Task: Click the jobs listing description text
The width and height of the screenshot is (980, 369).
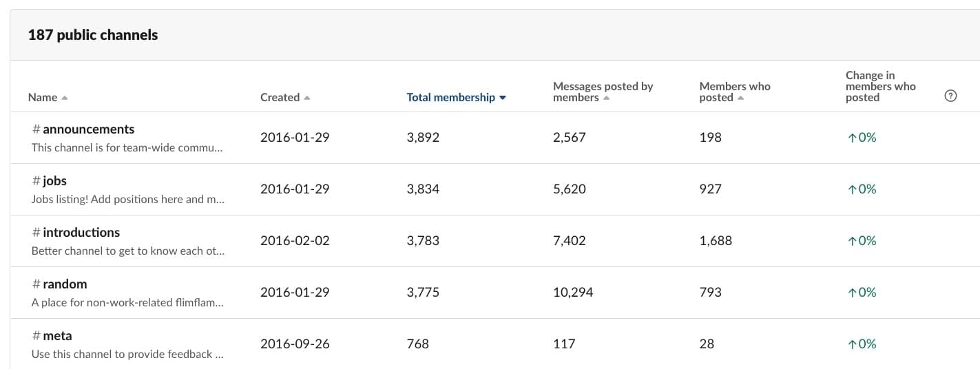Action: click(127, 200)
